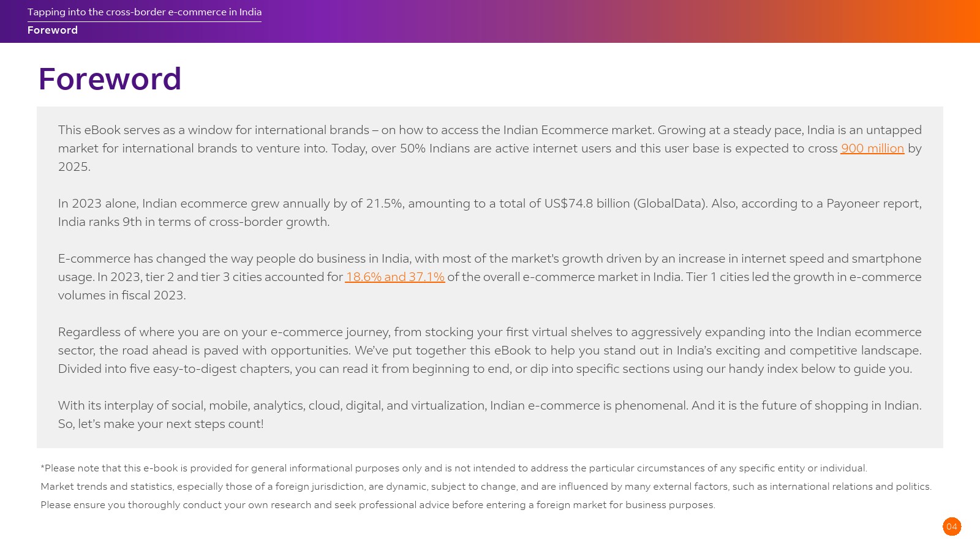
Task: Click the line starting "Please ensure you thoroughly"
Action: [377, 505]
